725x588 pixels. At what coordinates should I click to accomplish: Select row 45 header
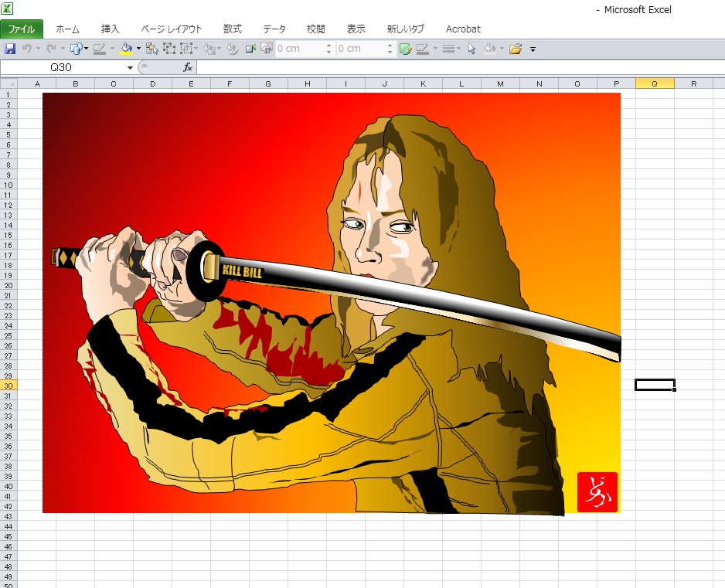point(9,536)
